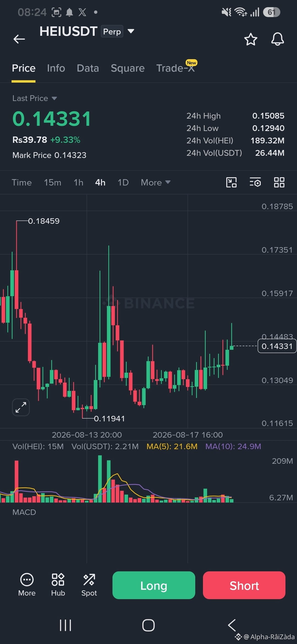Switch to the Info tab
Image resolution: width=297 pixels, height=644 pixels.
click(56, 68)
